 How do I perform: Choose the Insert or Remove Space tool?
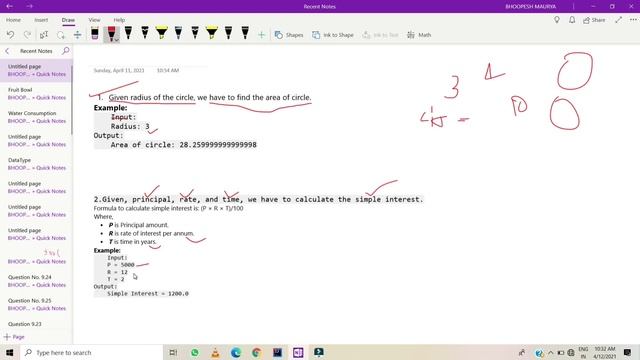78,35
